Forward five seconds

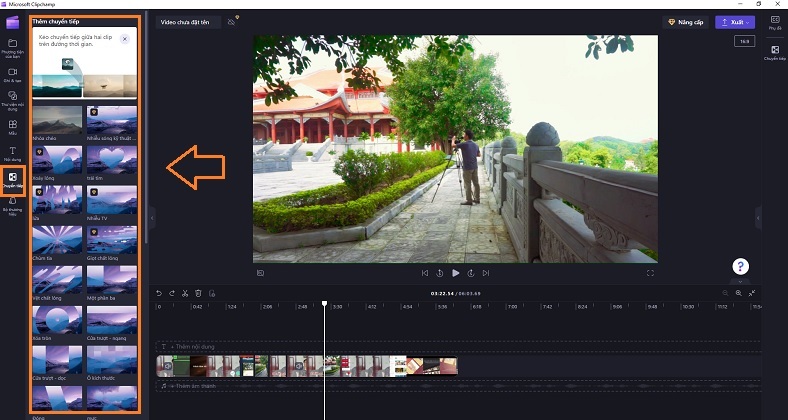[x=471, y=273]
